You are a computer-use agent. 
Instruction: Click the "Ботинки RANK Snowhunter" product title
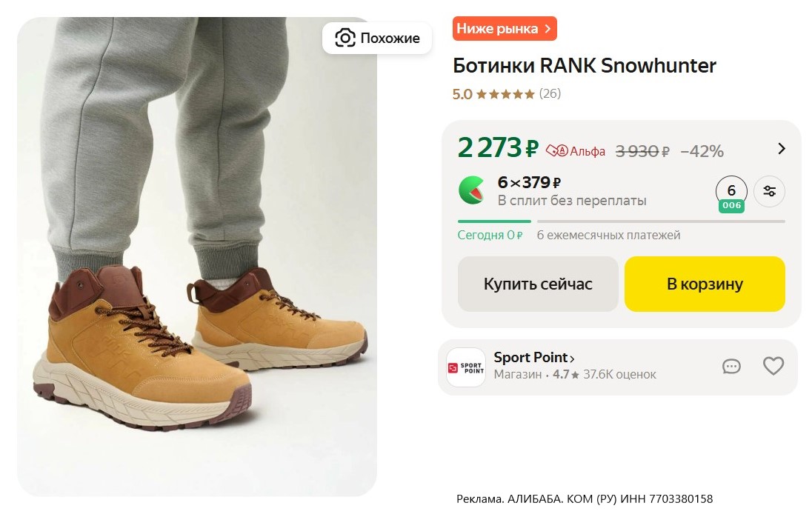tap(584, 66)
